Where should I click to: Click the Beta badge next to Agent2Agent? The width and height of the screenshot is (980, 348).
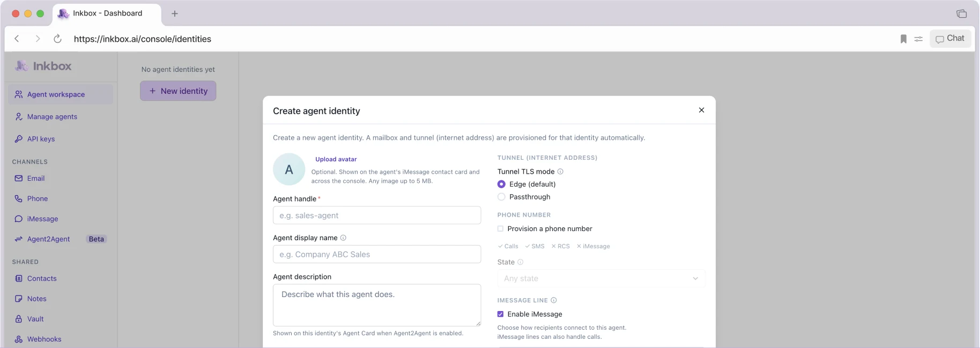[96, 239]
